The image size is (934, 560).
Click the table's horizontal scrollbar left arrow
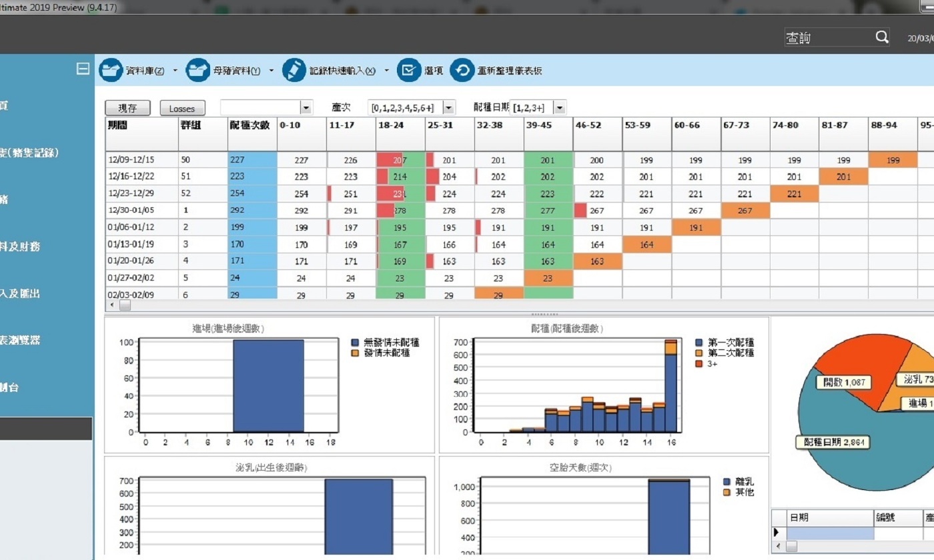111,305
